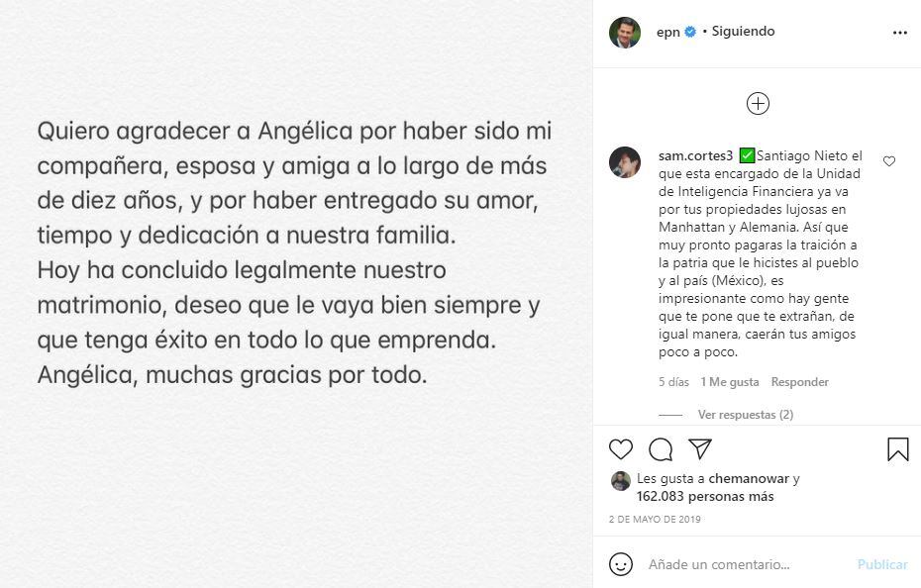Viewport: 921px width, 588px height.
Task: Like sam.cortes3's comment with the small heart
Action: click(x=888, y=161)
